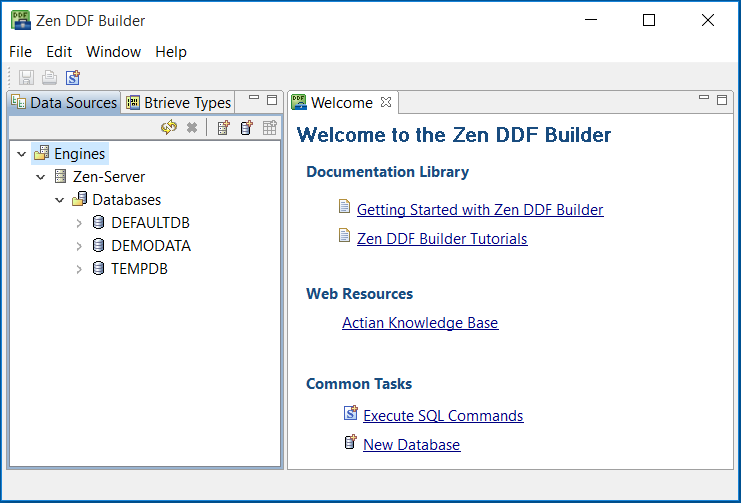The height and width of the screenshot is (503, 741).
Task: Click the New Database cylinder icon in panel toolbar
Action: tap(246, 128)
